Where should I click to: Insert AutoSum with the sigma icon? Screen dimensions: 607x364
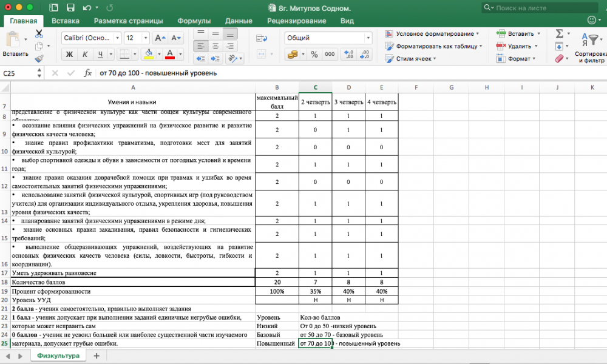pyautogui.click(x=560, y=33)
